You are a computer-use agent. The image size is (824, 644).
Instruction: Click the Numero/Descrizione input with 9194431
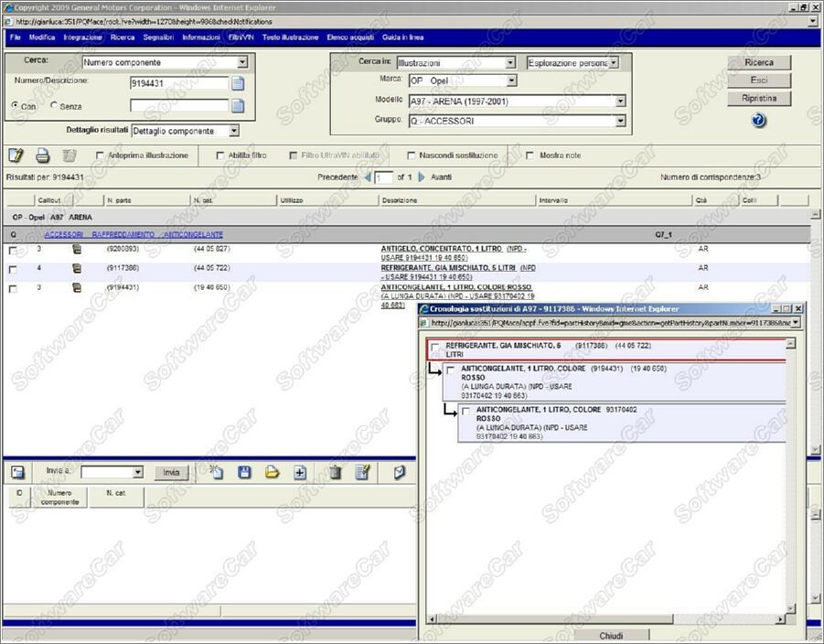click(x=178, y=83)
